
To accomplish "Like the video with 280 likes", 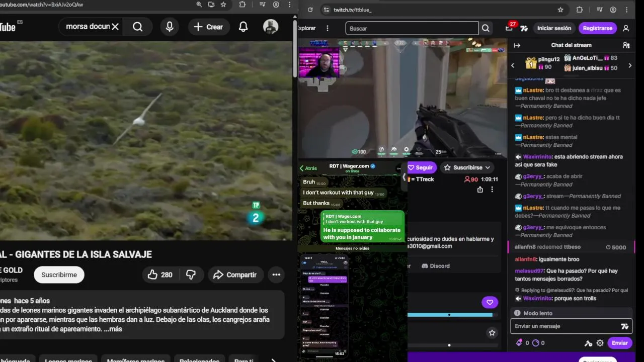I will click(x=160, y=275).
